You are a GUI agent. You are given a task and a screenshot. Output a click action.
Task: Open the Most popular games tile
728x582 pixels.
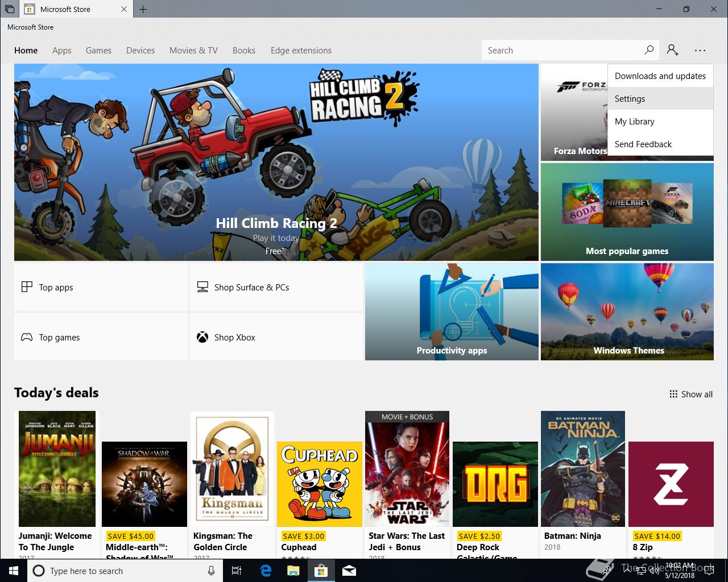click(627, 212)
